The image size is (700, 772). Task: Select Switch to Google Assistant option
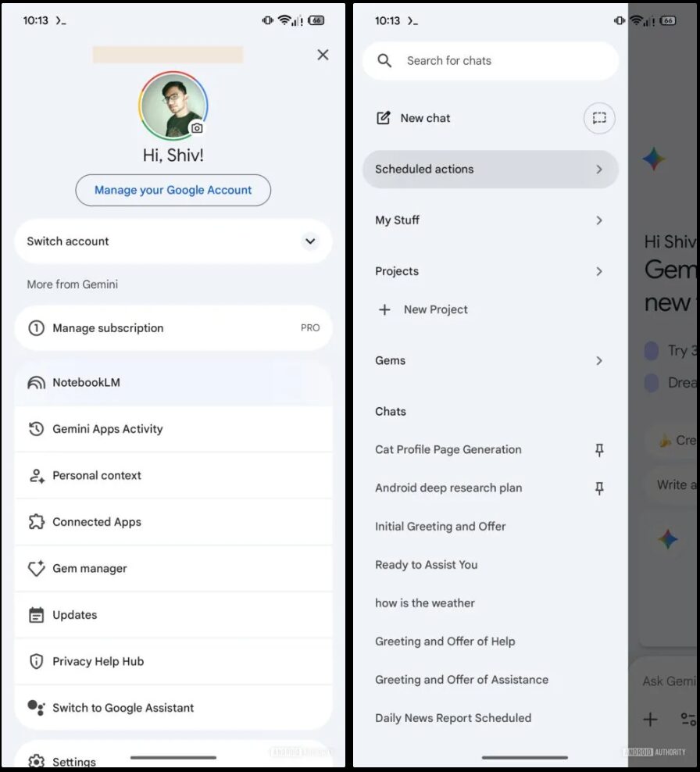click(123, 708)
